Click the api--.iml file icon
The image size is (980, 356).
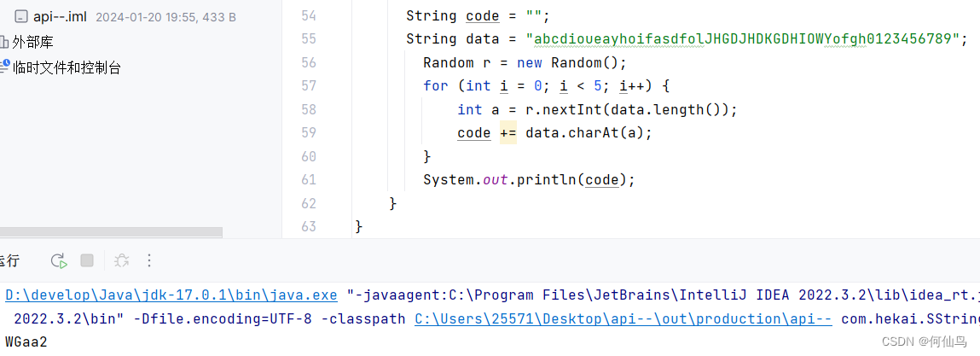(x=21, y=17)
